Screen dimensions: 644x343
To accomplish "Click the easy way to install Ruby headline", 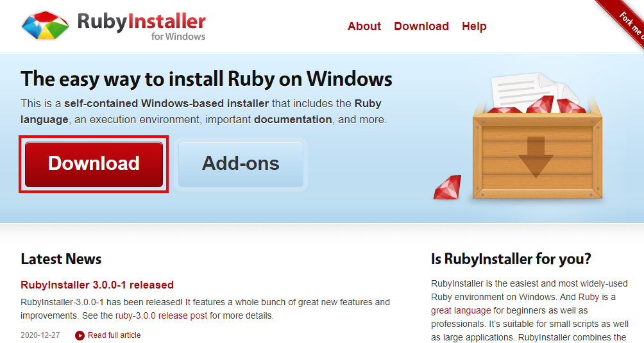I will click(207, 79).
